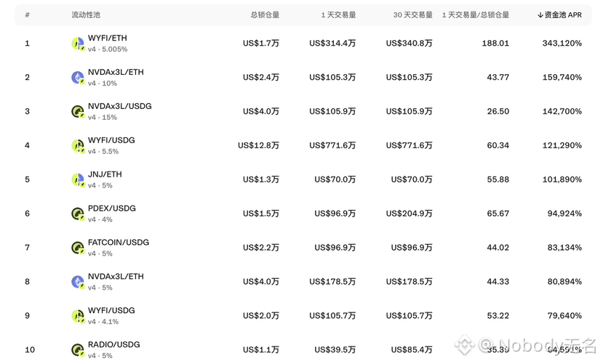
Task: Click the NVDAx3L/ETH 5% pool icon
Action: coord(78,282)
